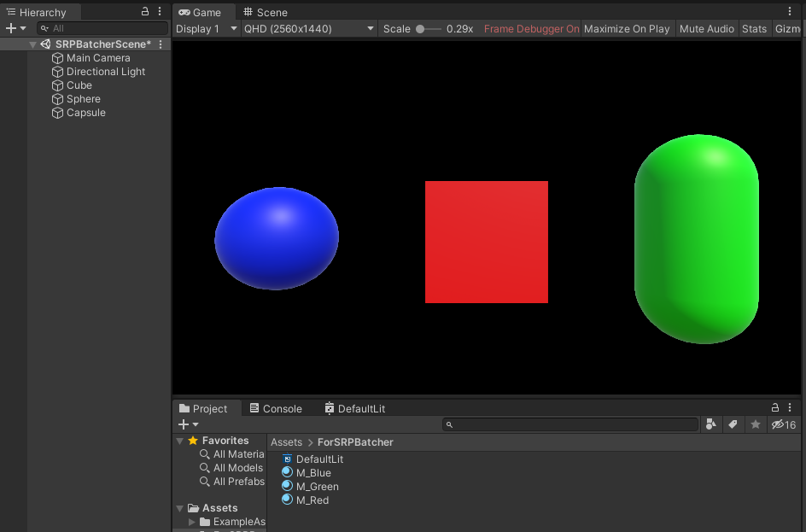Click the Assets folder icon
Screen dimensions: 806x532
click(193, 508)
